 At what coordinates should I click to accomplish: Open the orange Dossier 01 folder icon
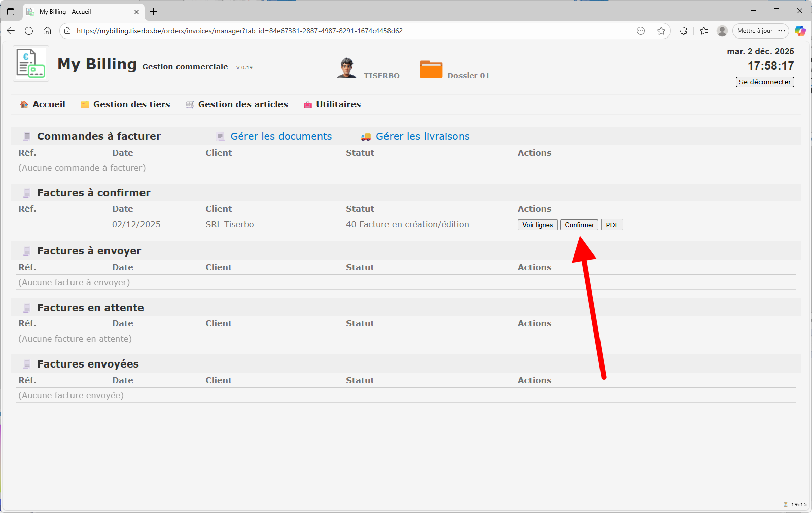pyautogui.click(x=431, y=69)
